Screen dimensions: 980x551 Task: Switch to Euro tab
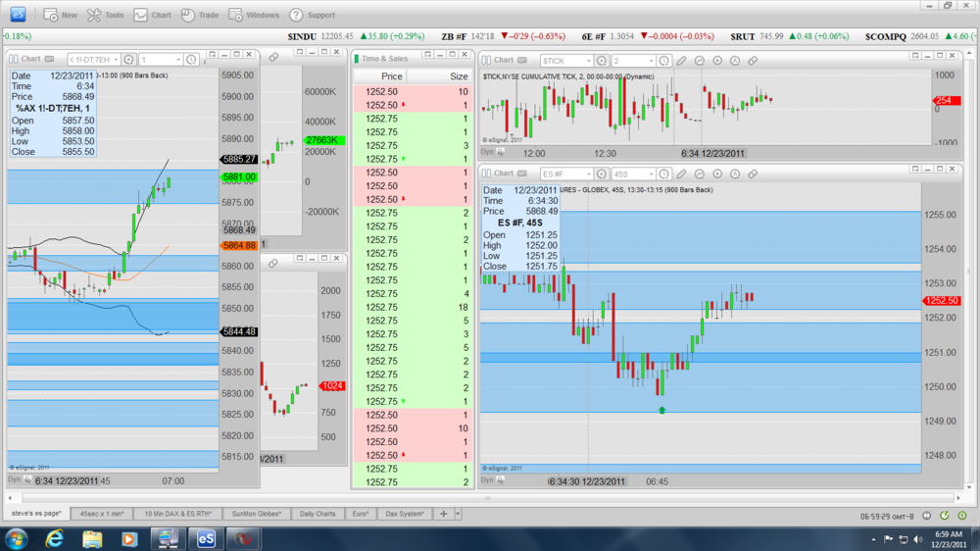point(361,514)
